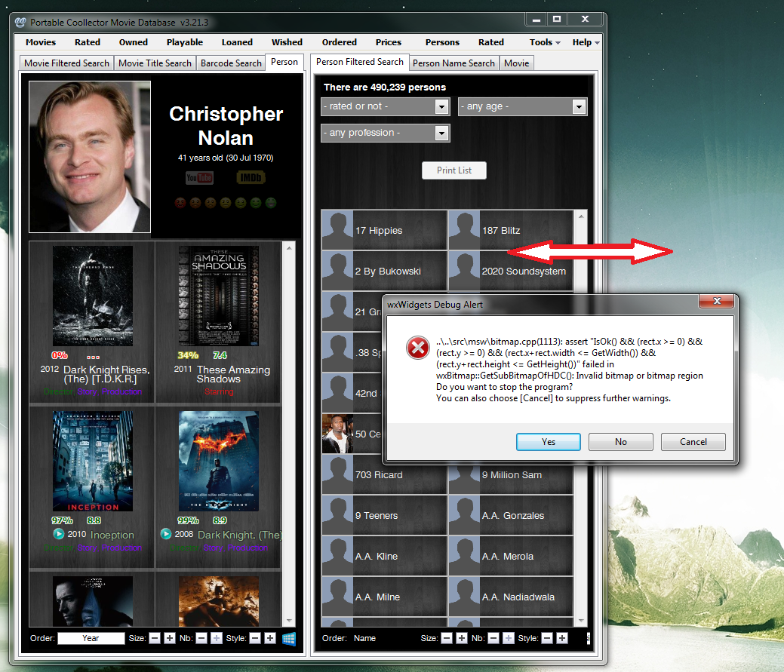Switch to Movie Title Search tab
This screenshot has width=784, height=672.
click(x=155, y=63)
